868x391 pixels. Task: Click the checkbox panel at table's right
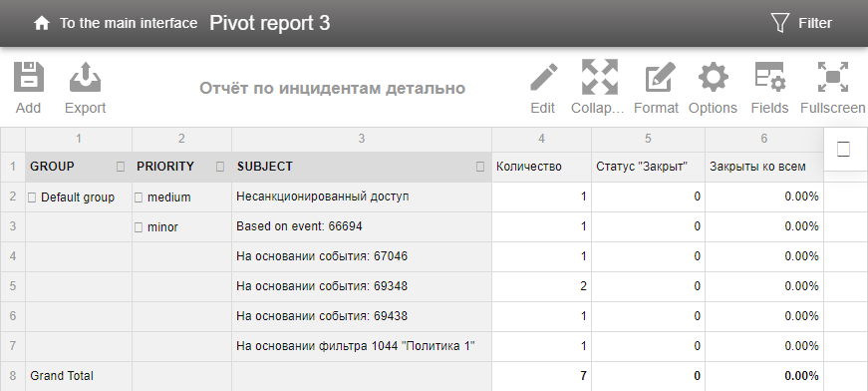pos(843,150)
